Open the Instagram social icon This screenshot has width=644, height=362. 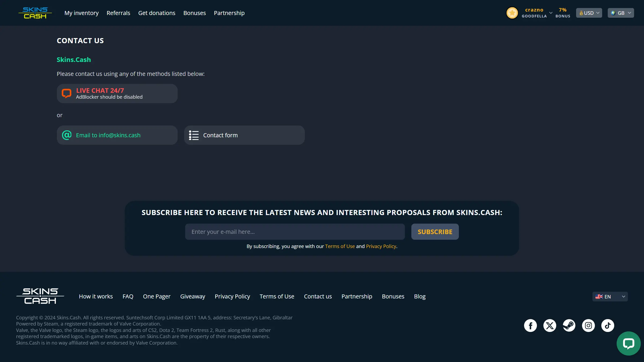point(588,326)
